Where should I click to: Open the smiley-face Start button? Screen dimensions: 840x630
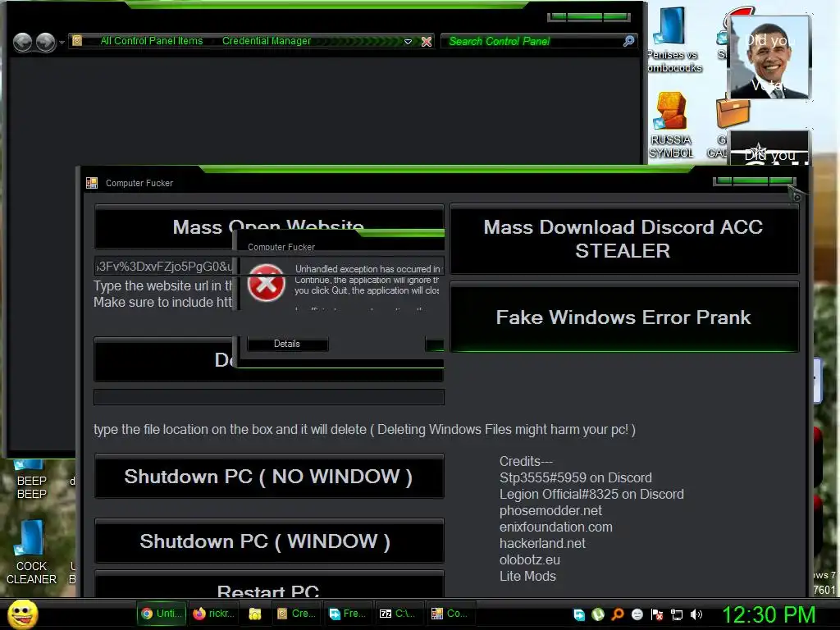click(23, 614)
